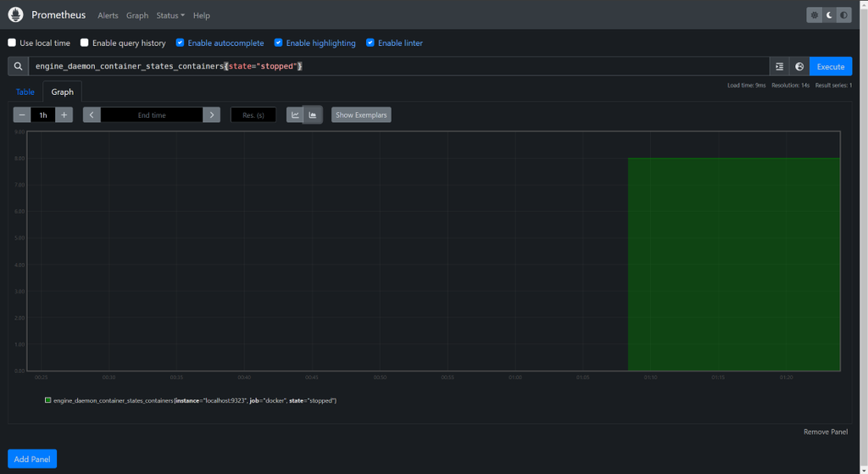Click the Add Panel button
Viewport: 868px width, 474px height.
pyautogui.click(x=32, y=459)
